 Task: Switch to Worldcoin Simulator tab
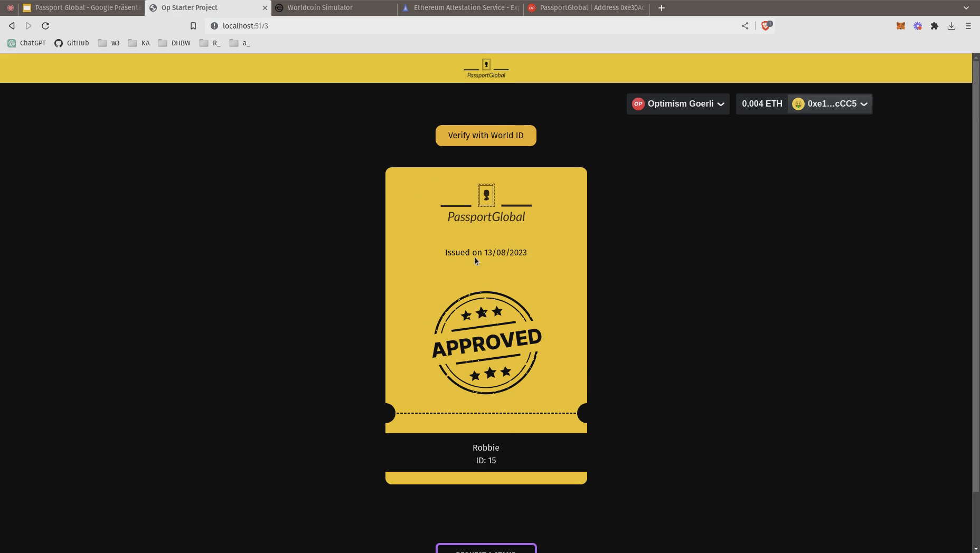(334, 8)
